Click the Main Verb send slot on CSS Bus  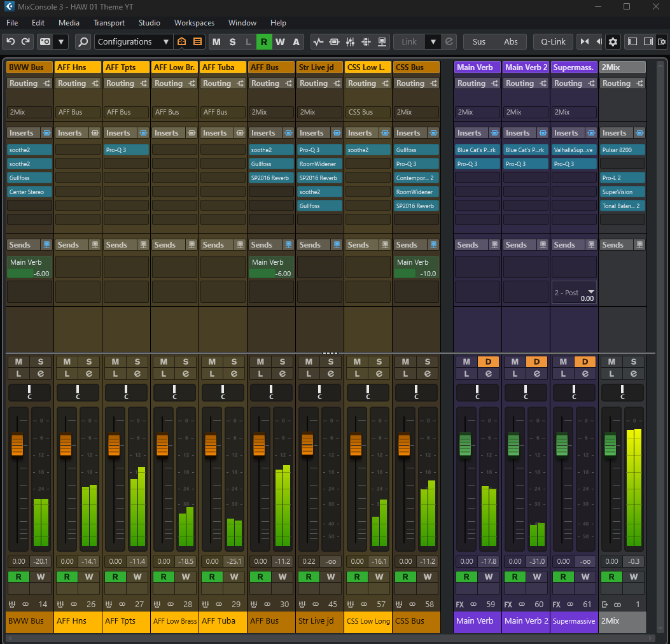click(416, 267)
